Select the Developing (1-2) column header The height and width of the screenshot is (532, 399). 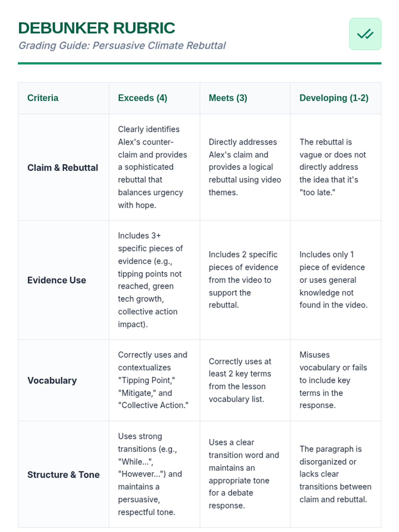pyautogui.click(x=334, y=98)
